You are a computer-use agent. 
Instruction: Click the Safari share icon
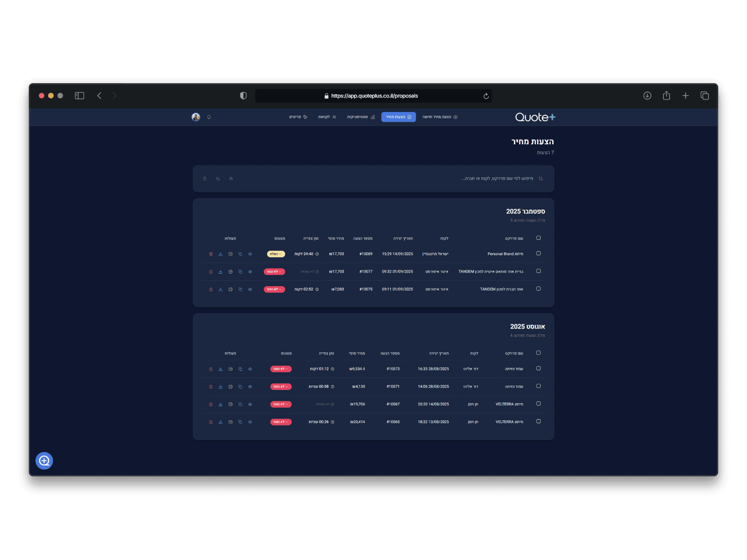click(666, 96)
